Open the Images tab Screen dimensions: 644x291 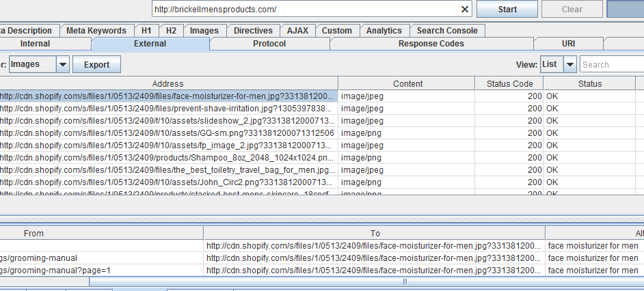click(204, 31)
